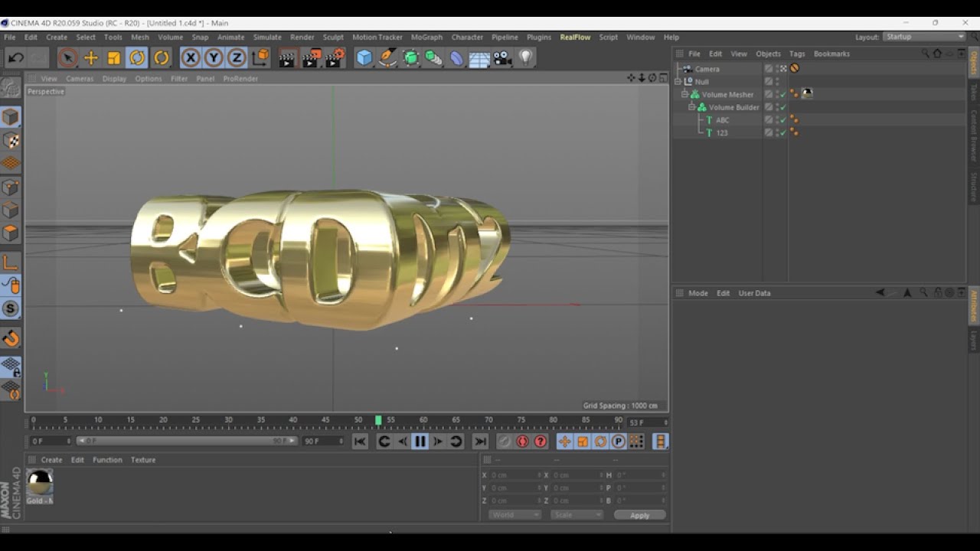
Task: Open the Simulate menu
Action: (x=267, y=37)
